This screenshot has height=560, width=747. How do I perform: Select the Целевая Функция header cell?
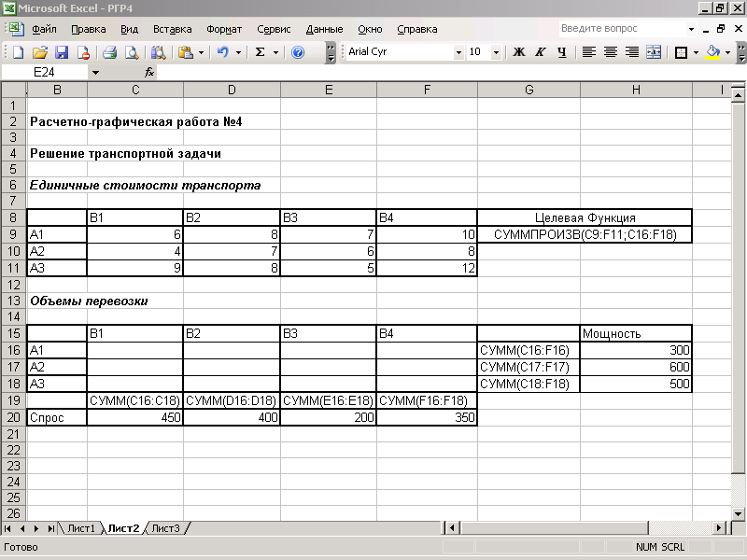click(585, 217)
